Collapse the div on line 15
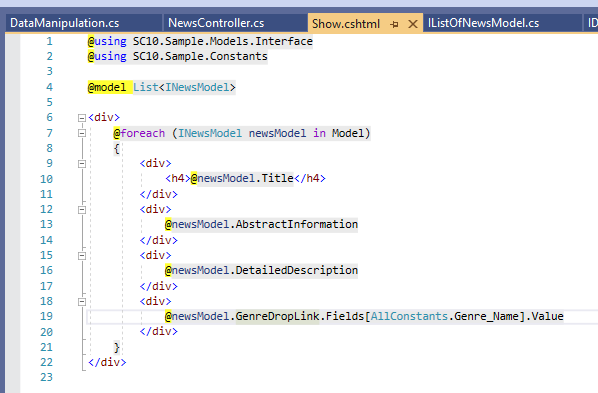 82,256
